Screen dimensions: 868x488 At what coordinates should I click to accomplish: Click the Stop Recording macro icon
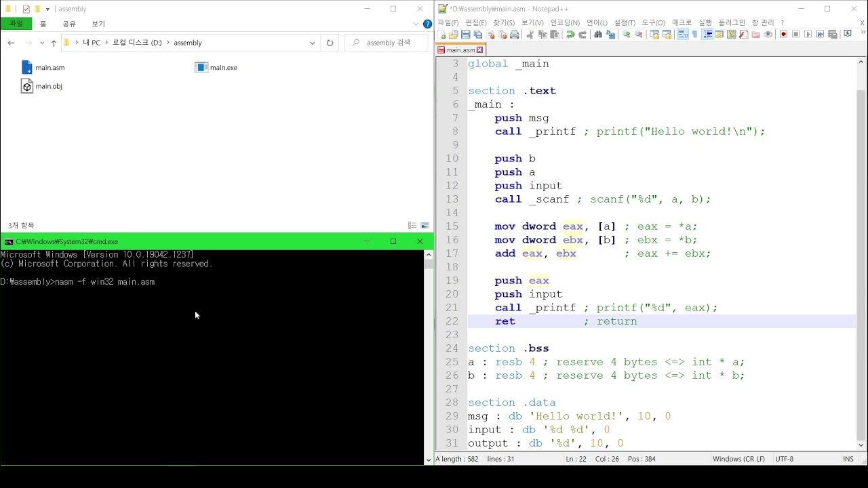point(796,34)
